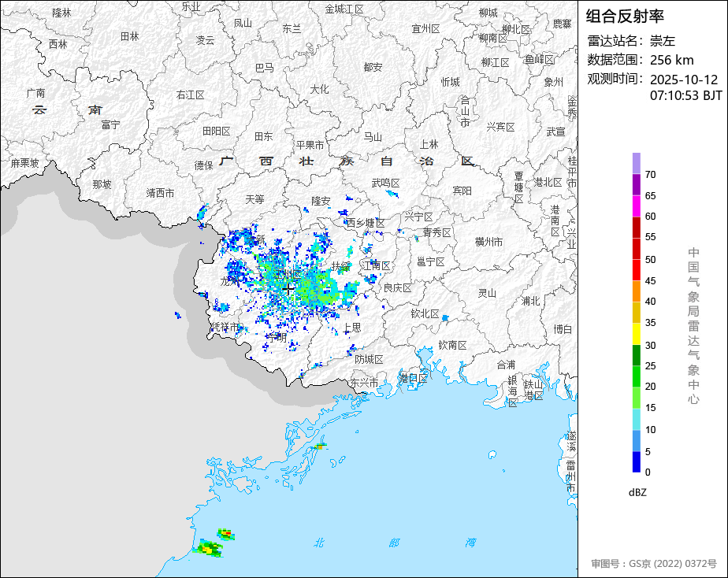
Task: Click the 云南 province label
Action: (x=67, y=109)
